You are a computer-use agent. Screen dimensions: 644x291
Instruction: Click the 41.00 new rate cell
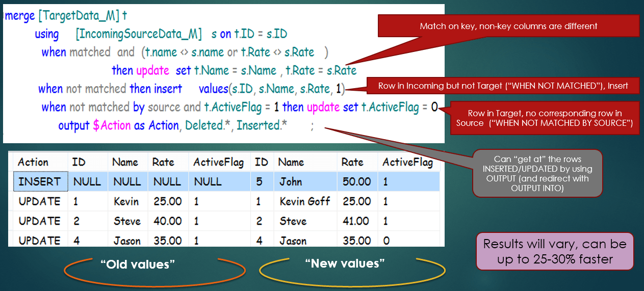[x=357, y=221]
